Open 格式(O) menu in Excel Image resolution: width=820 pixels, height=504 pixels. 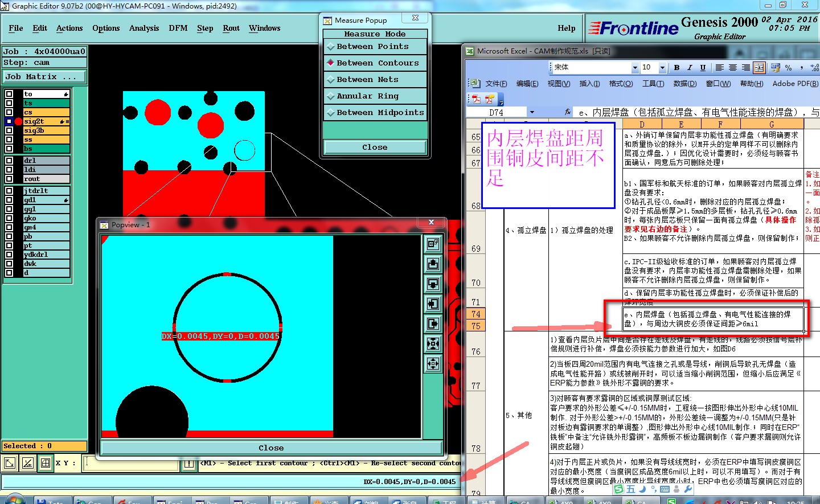point(621,84)
